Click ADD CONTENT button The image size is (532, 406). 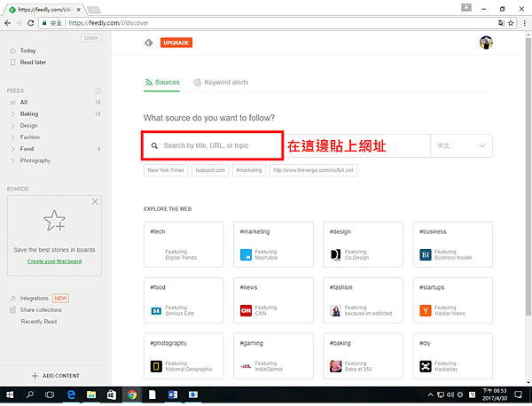(56, 376)
